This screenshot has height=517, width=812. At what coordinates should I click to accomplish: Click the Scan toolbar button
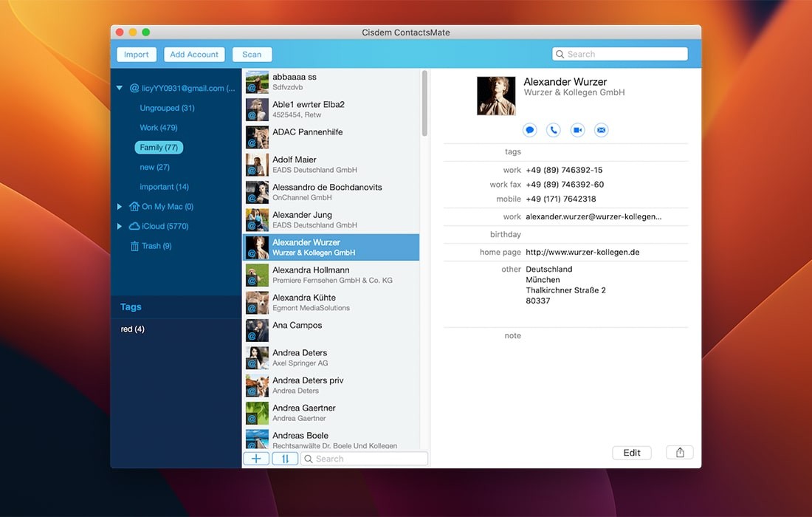[252, 55]
